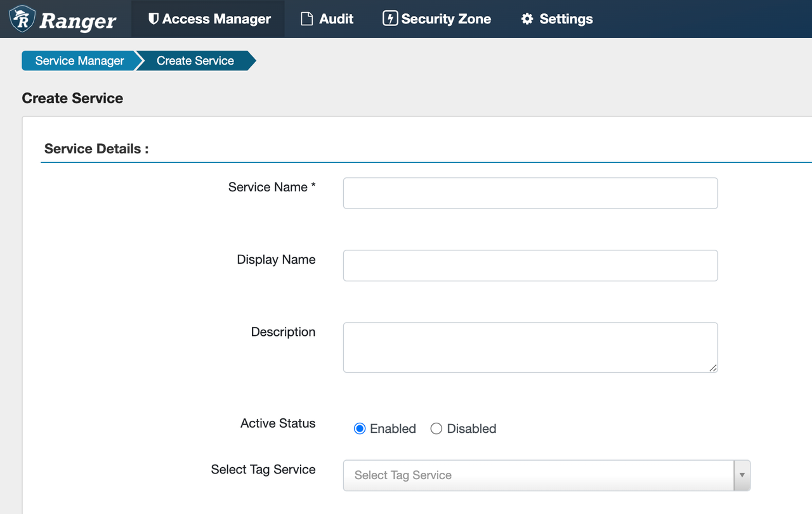Image resolution: width=812 pixels, height=514 pixels.
Task: Click the Audit document icon
Action: click(x=307, y=19)
